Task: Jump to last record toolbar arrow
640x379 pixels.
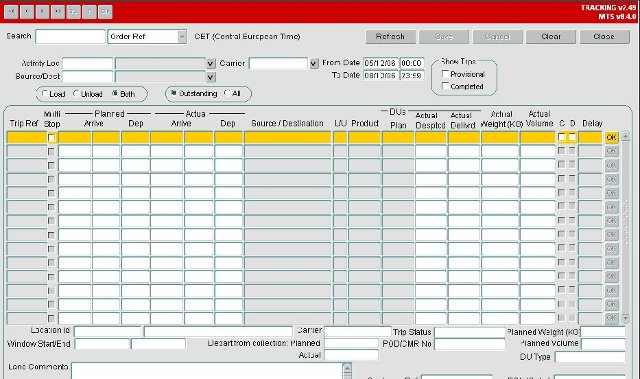Action: coord(58,12)
